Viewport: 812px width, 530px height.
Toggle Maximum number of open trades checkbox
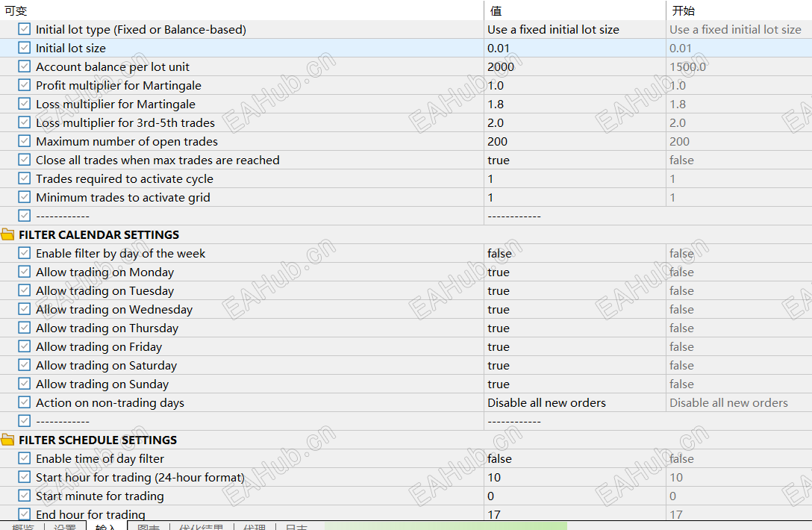click(25, 141)
